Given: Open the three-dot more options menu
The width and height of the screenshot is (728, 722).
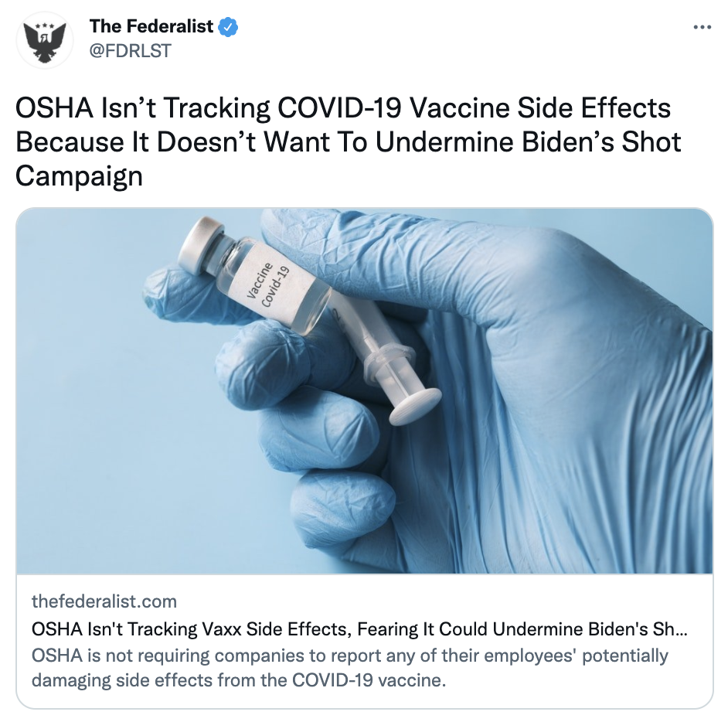Looking at the screenshot, I should (702, 27).
